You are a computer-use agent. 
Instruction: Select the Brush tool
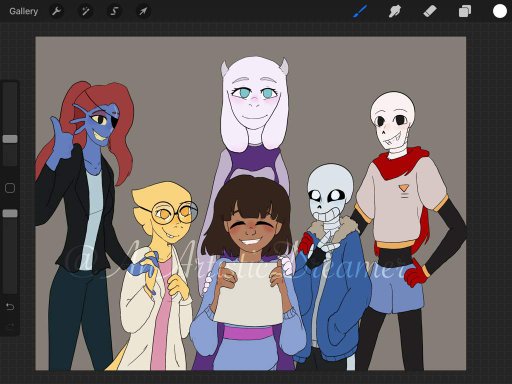[x=360, y=11]
